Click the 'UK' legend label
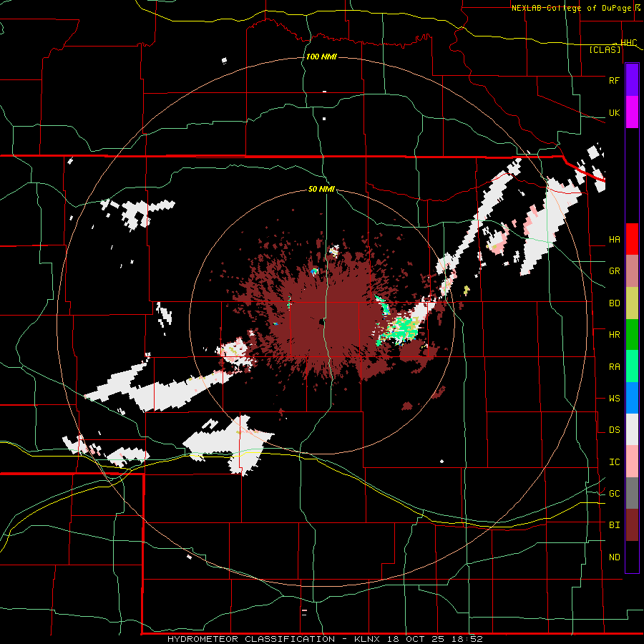Screen dimensions: 644x644 (x=614, y=113)
